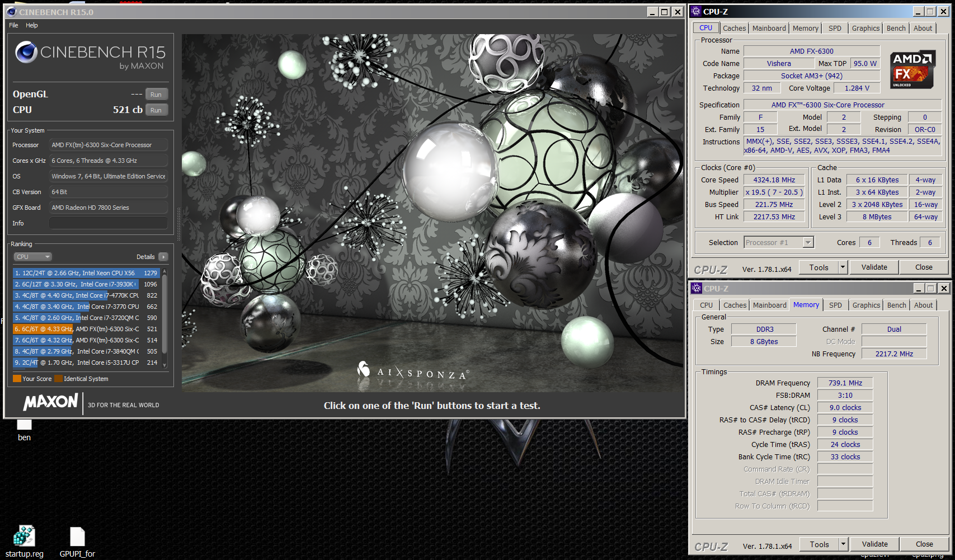955x560 pixels.
Task: Click the Info input field in Cinebench
Action: 109,223
